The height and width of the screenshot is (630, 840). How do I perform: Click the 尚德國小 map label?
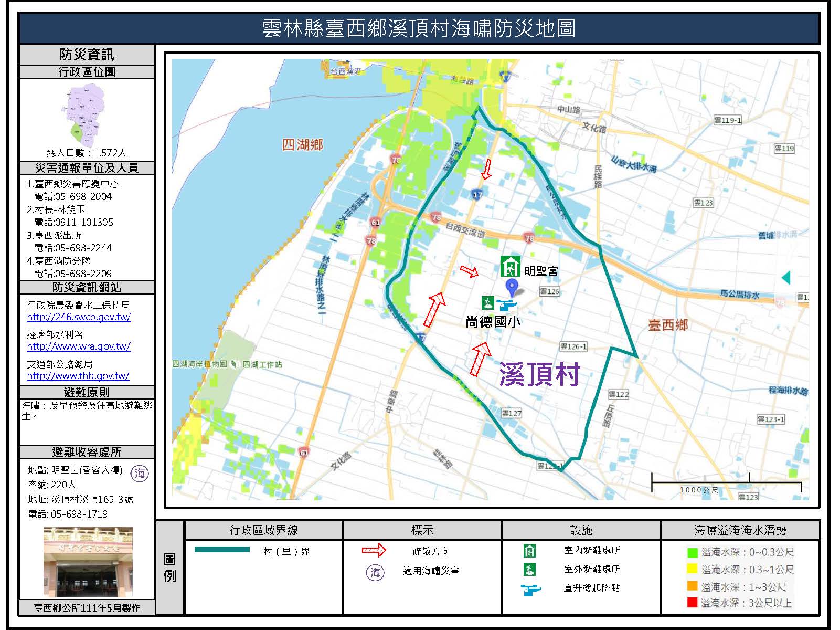pyautogui.click(x=493, y=321)
